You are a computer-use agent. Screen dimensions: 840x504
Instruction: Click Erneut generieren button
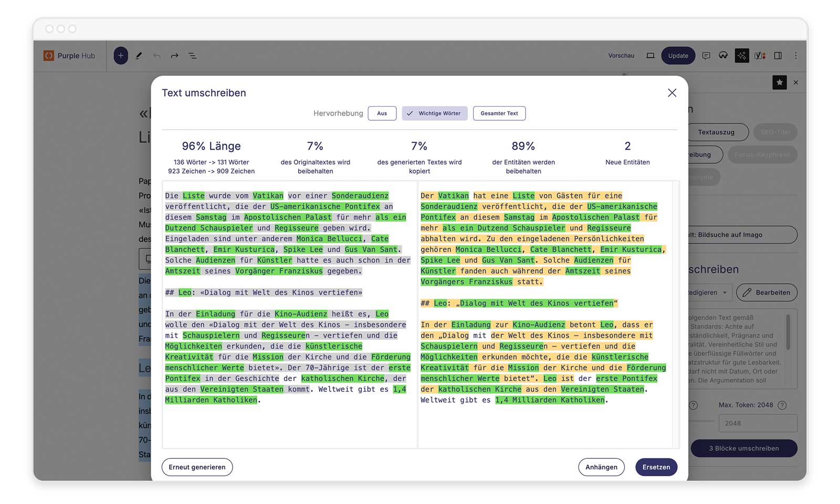tap(197, 467)
